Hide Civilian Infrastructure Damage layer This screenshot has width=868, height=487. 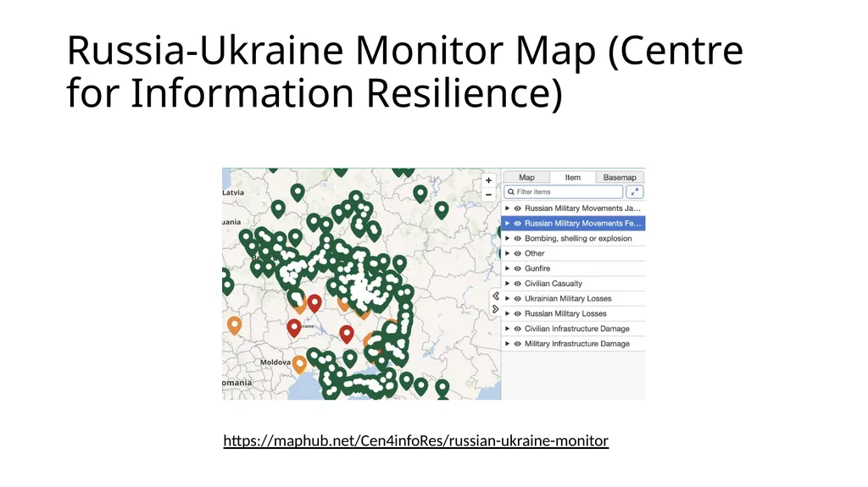(x=518, y=329)
